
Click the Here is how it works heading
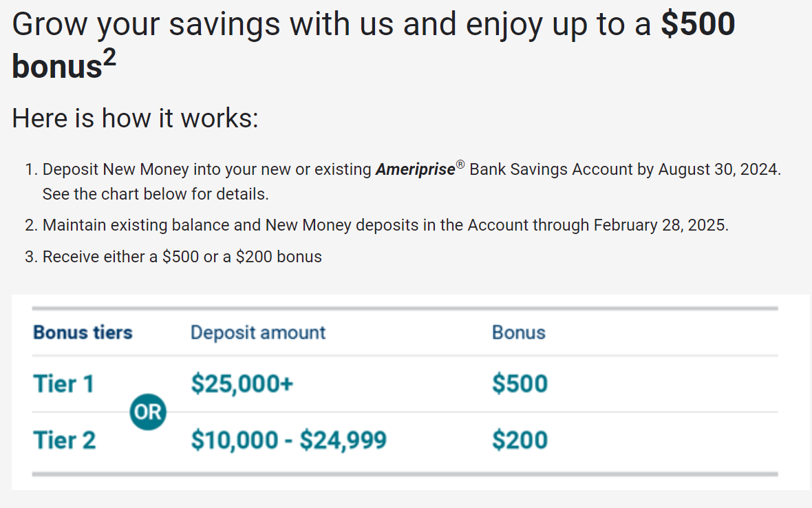click(x=135, y=118)
